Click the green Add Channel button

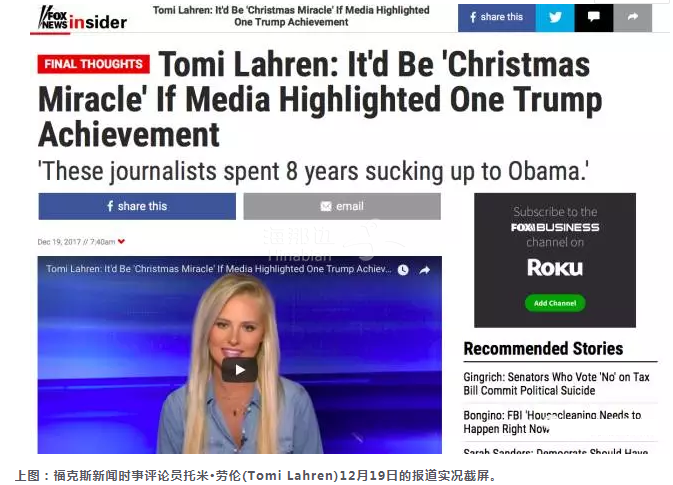click(555, 303)
